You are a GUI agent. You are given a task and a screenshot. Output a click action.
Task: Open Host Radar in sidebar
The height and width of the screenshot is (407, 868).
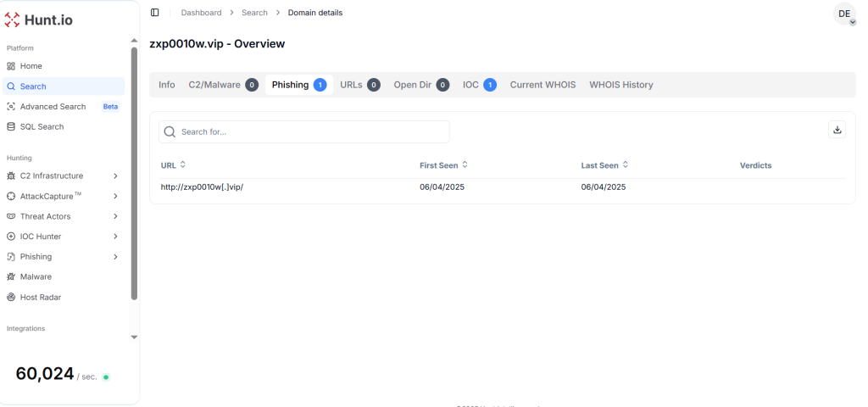point(40,298)
